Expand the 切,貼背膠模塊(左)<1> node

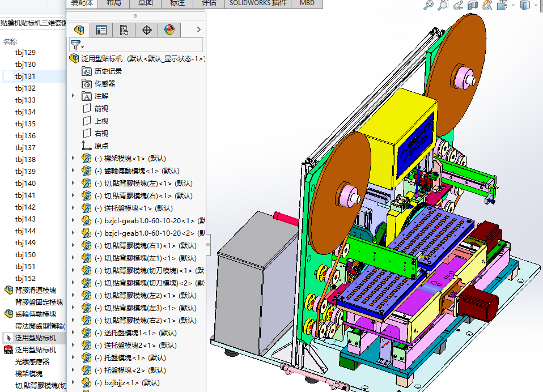click(73, 182)
